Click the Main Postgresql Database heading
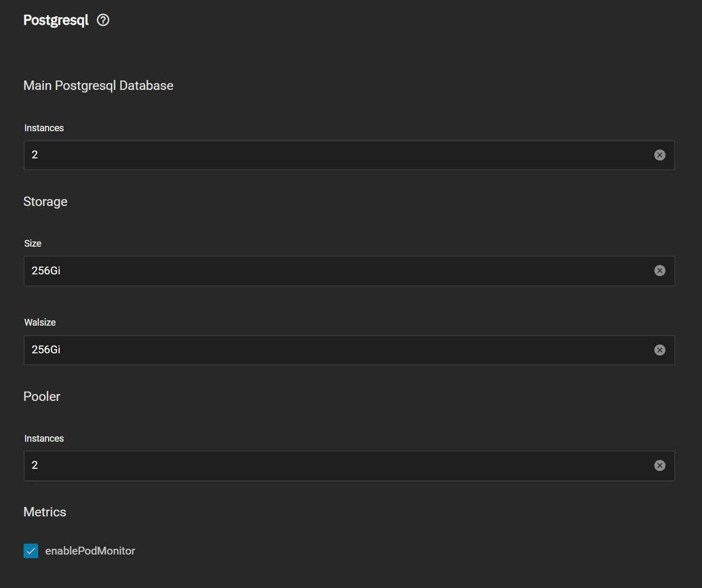This screenshot has width=702, height=588. coord(98,85)
